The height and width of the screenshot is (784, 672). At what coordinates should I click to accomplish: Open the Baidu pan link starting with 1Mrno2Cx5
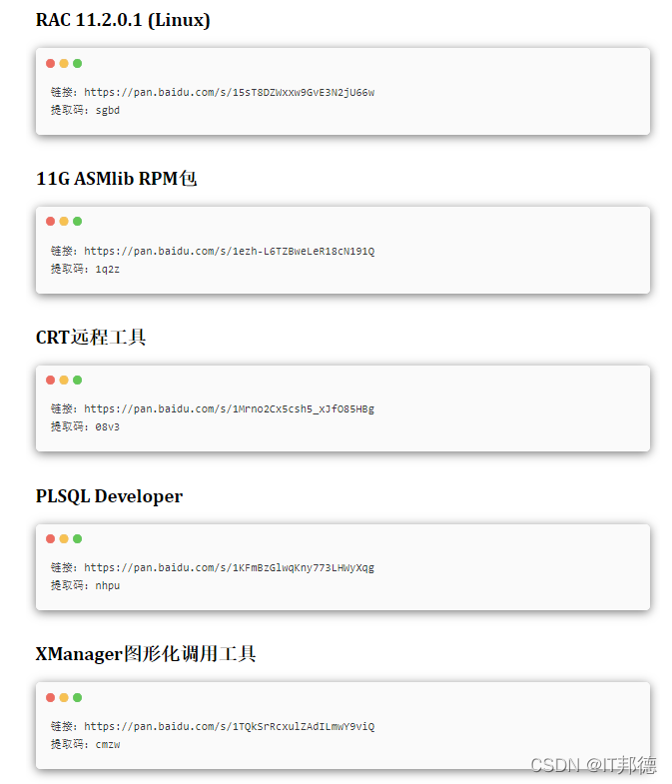pos(229,409)
